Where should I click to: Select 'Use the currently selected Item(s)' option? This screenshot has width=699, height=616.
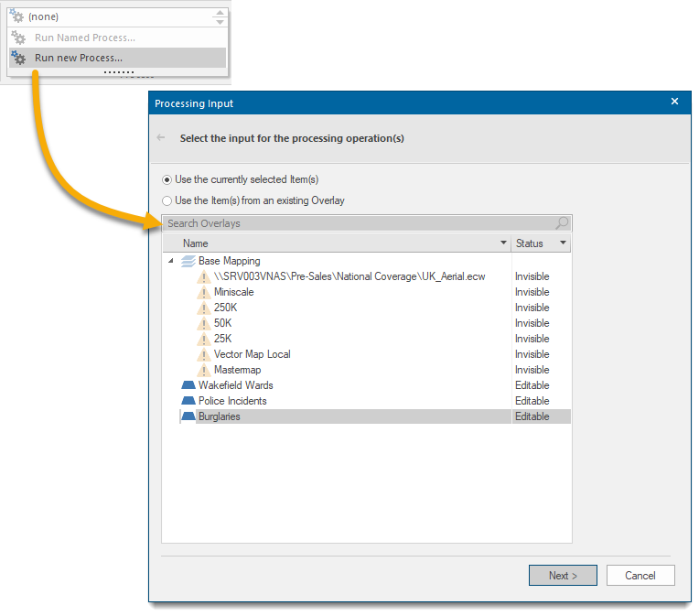(167, 179)
